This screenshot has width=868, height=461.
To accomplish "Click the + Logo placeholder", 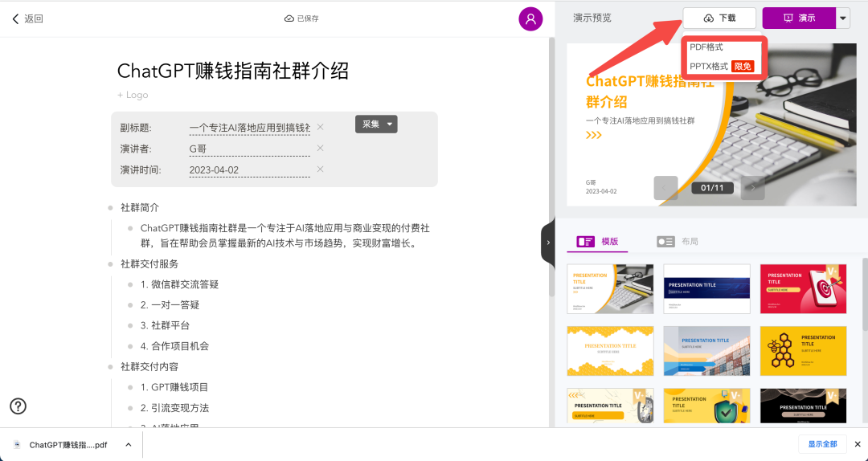I will tap(133, 96).
